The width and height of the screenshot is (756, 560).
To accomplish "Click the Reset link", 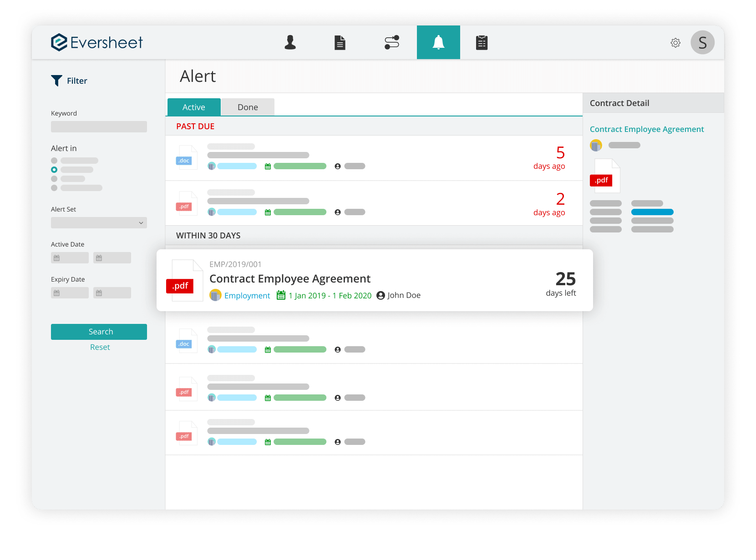I will [100, 347].
